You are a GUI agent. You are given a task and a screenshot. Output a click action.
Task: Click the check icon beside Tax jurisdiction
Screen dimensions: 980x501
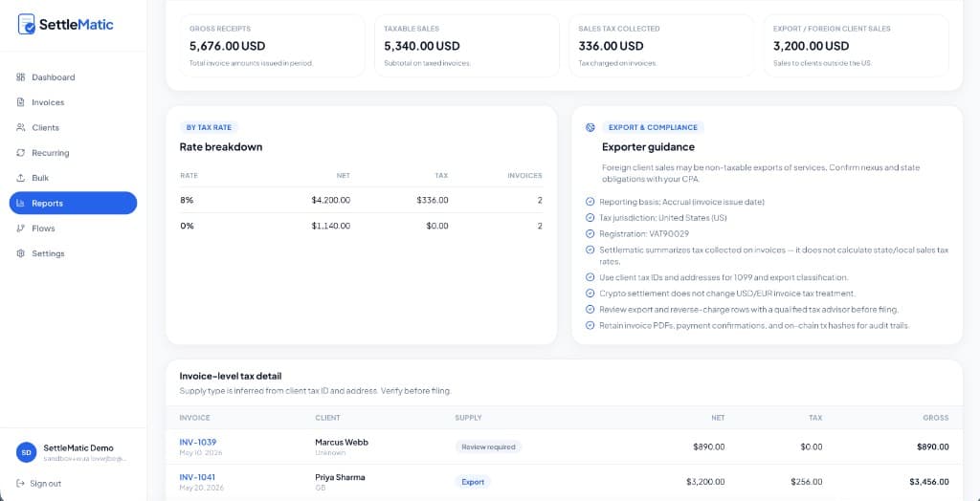point(590,218)
